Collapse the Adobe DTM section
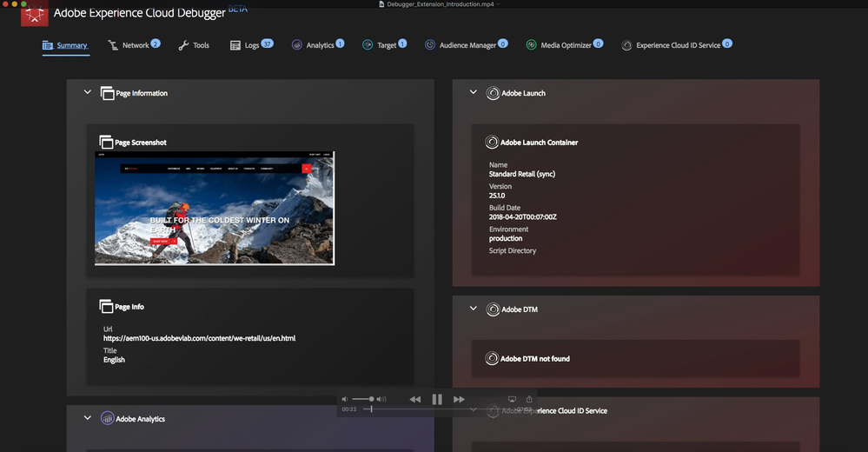Image resolution: width=868 pixels, height=452 pixels. click(474, 309)
